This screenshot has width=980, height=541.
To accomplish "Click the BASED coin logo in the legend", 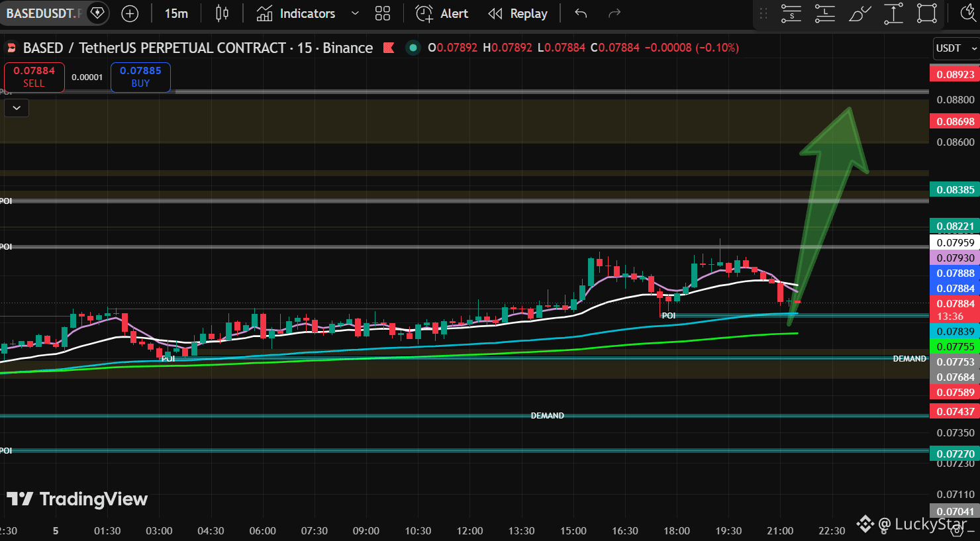I will [x=11, y=48].
